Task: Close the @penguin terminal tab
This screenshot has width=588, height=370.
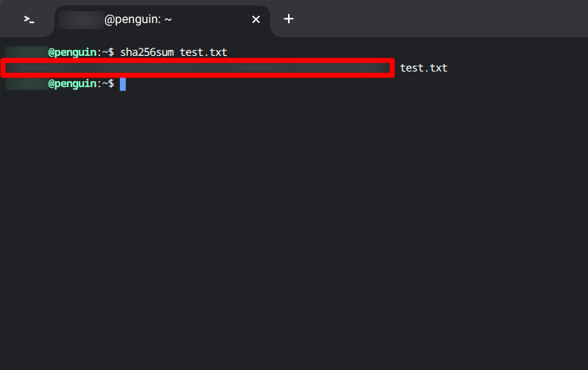Action: pyautogui.click(x=256, y=19)
